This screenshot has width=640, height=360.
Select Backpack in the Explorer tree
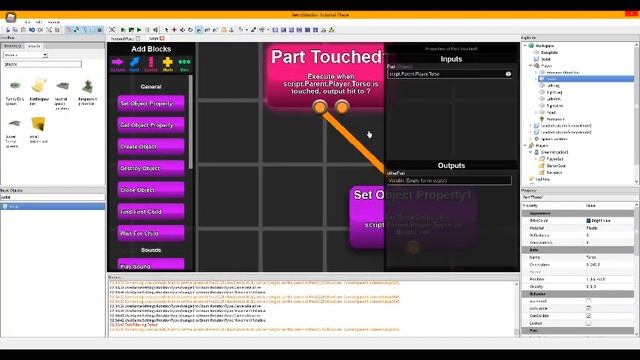[554, 172]
